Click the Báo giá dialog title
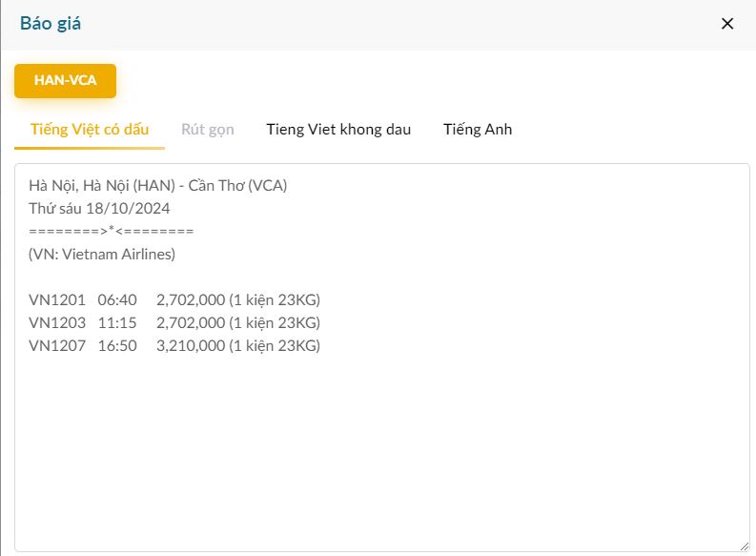Screen dimensions: 756x556 [51, 24]
